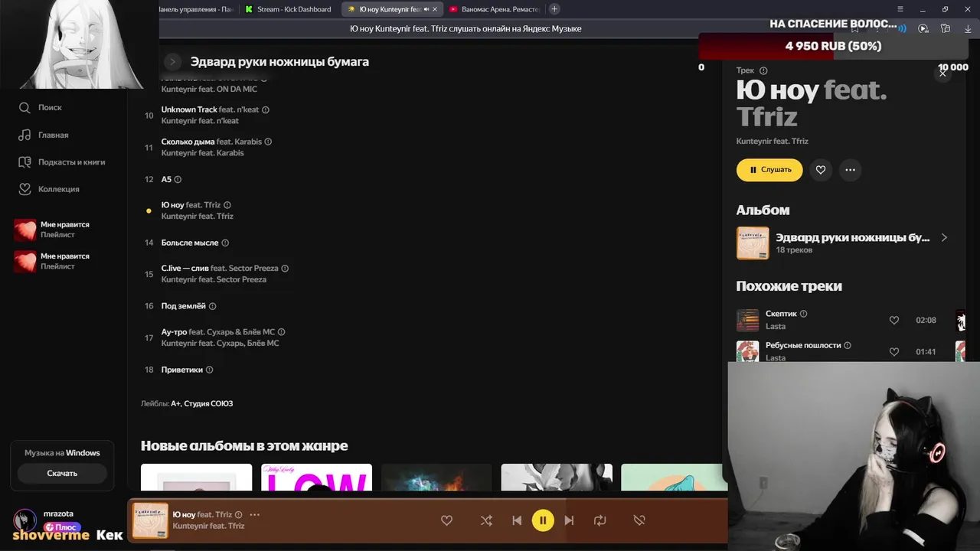Like track with heart in side panel

[821, 170]
